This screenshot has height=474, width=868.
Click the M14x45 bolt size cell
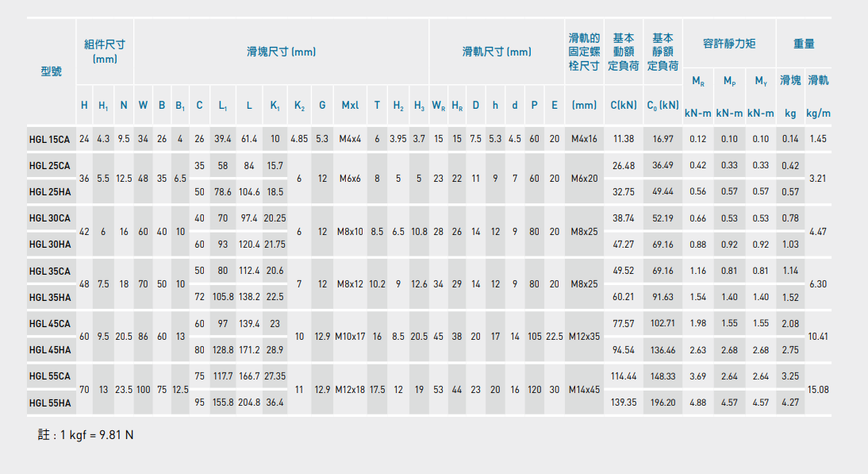[x=584, y=389]
